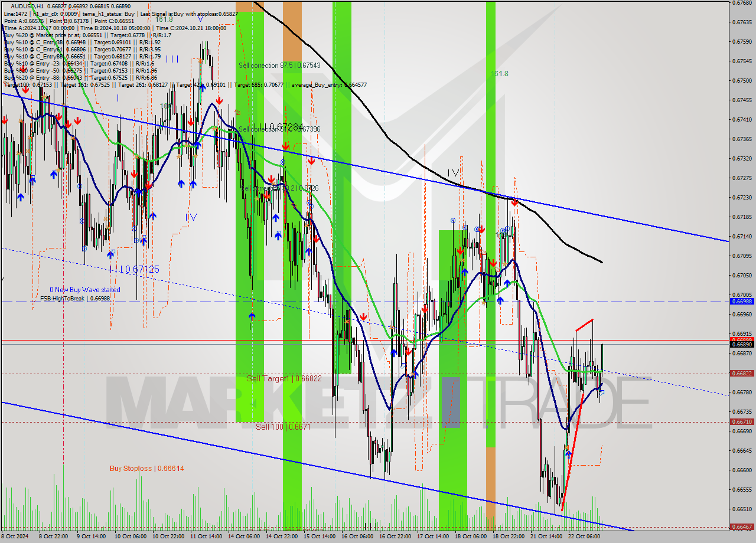756x543 pixels.
Task: Click the current price tag 0.66890 on price axis
Action: click(742, 344)
